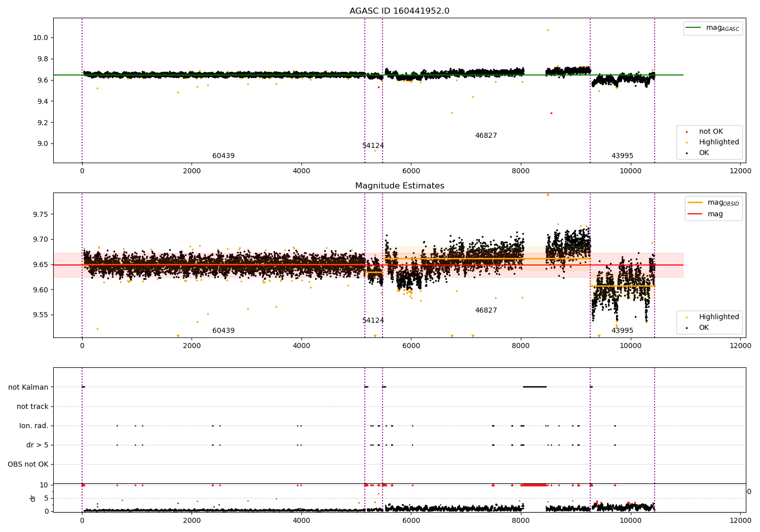The width and height of the screenshot is (760, 532).
Task: Click the black OK marker in top panel legend
Action: tap(687, 153)
